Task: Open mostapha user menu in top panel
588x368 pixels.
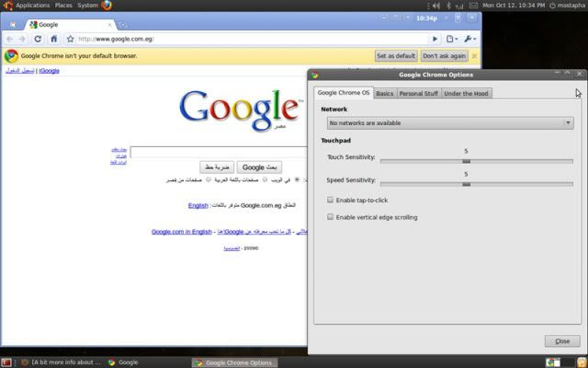Action: pyautogui.click(x=567, y=6)
